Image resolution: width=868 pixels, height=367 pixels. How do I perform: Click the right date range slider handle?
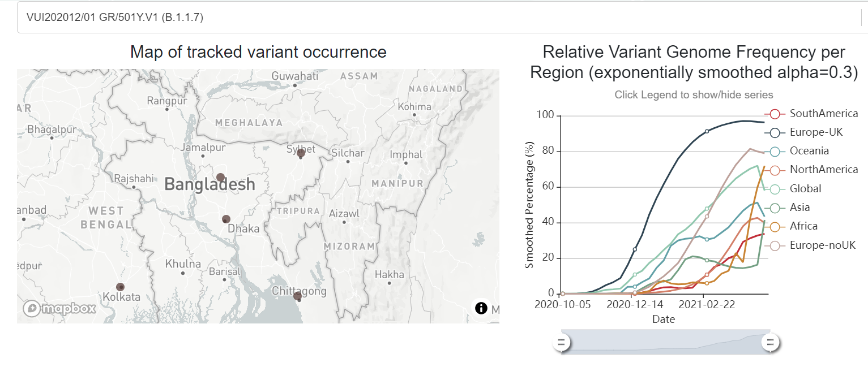pos(771,342)
